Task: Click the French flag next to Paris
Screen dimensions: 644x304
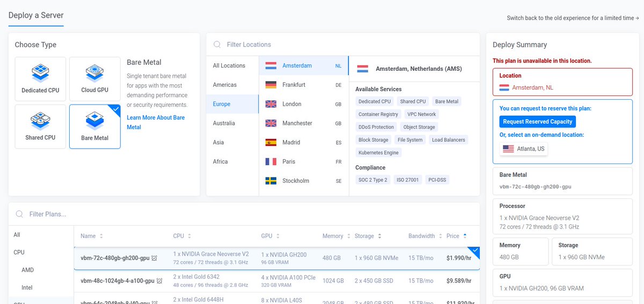Action: (271, 161)
